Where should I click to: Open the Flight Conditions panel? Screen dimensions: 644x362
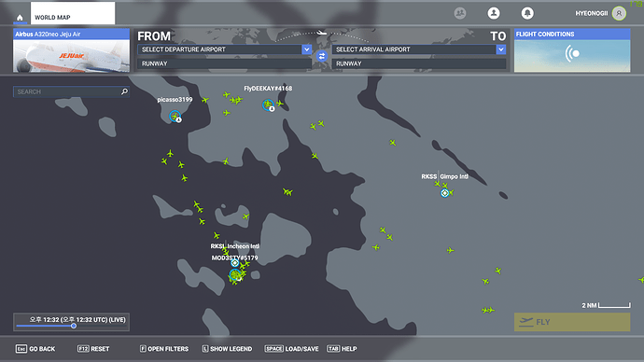click(x=572, y=50)
